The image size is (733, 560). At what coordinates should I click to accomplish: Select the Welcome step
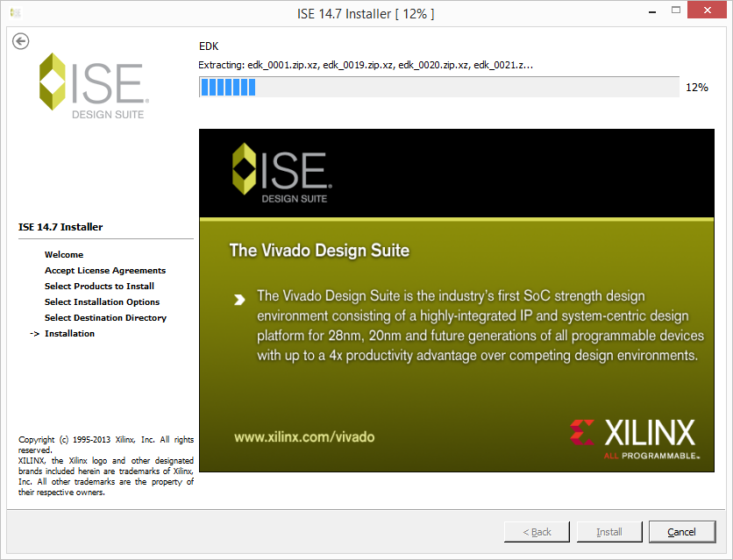pyautogui.click(x=64, y=254)
